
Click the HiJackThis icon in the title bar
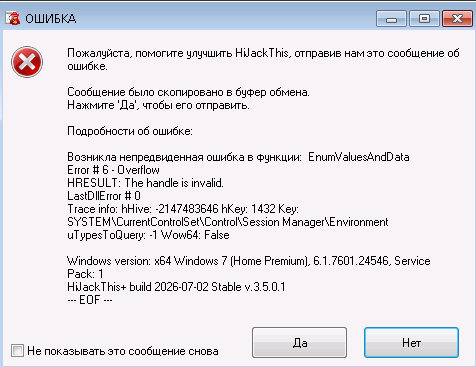click(x=13, y=18)
